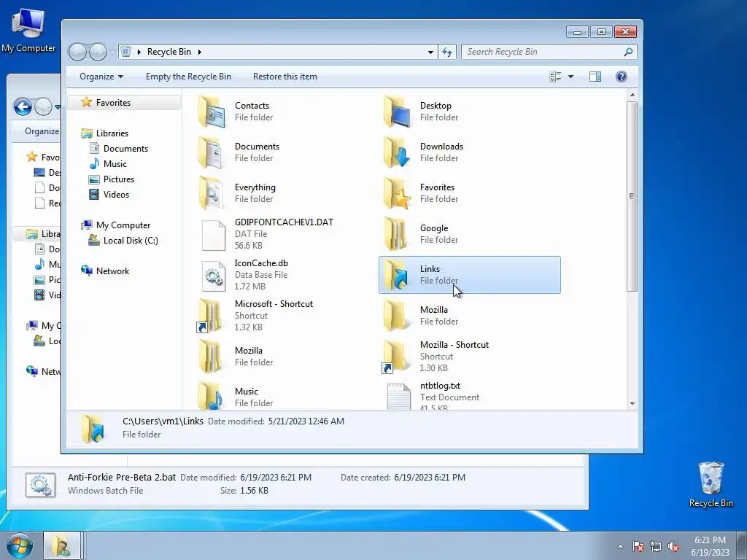Toggle the preview pane icon
The image size is (747, 560).
pyautogui.click(x=595, y=77)
